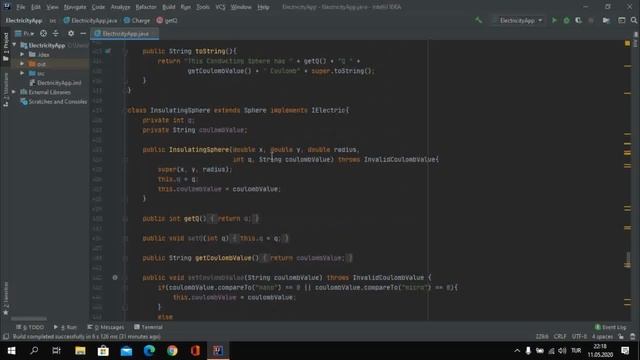
Task: Open the Favorites tool window stripe
Action: [6, 297]
